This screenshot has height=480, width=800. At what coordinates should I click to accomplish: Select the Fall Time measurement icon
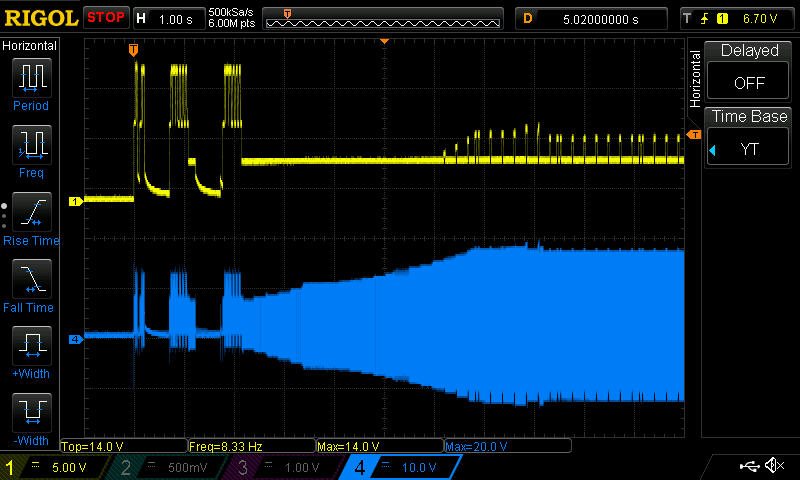tap(32, 279)
